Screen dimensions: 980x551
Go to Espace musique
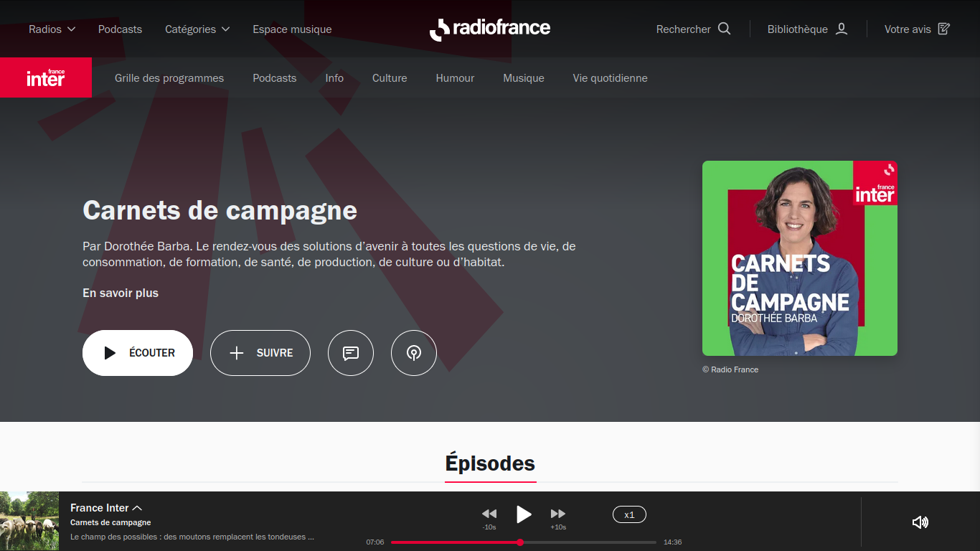(292, 29)
